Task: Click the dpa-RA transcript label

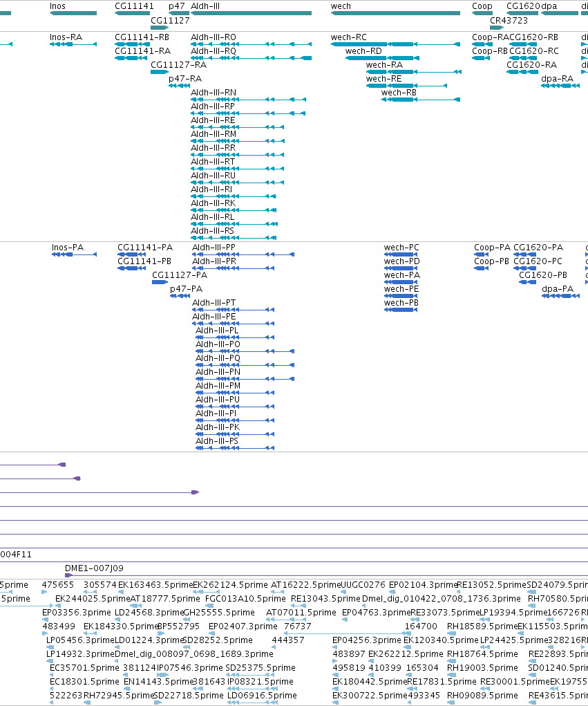Action: [557, 79]
